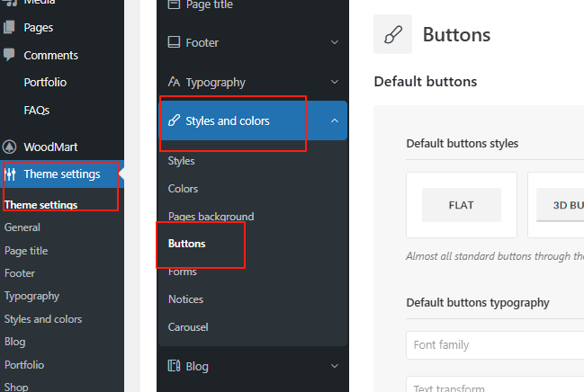Click the Font family input field
This screenshot has height=392, width=584.
[x=495, y=345]
